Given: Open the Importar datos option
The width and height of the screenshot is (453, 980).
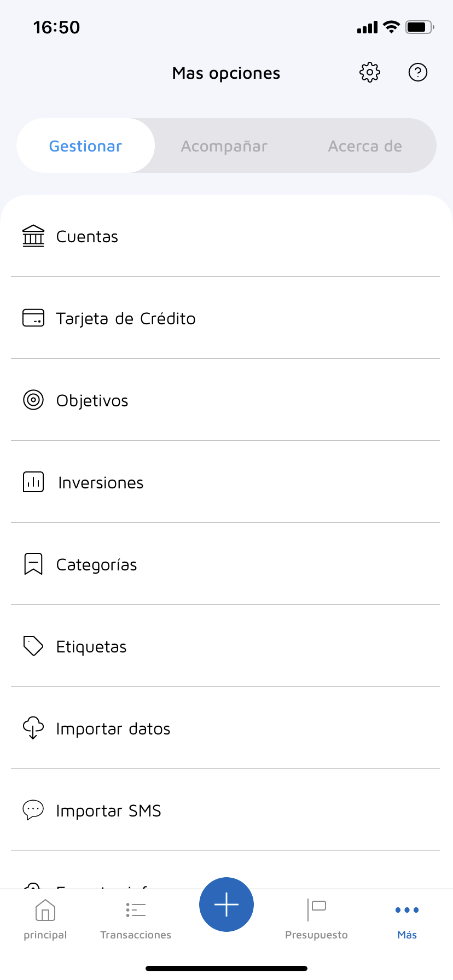Looking at the screenshot, I should 113,729.
